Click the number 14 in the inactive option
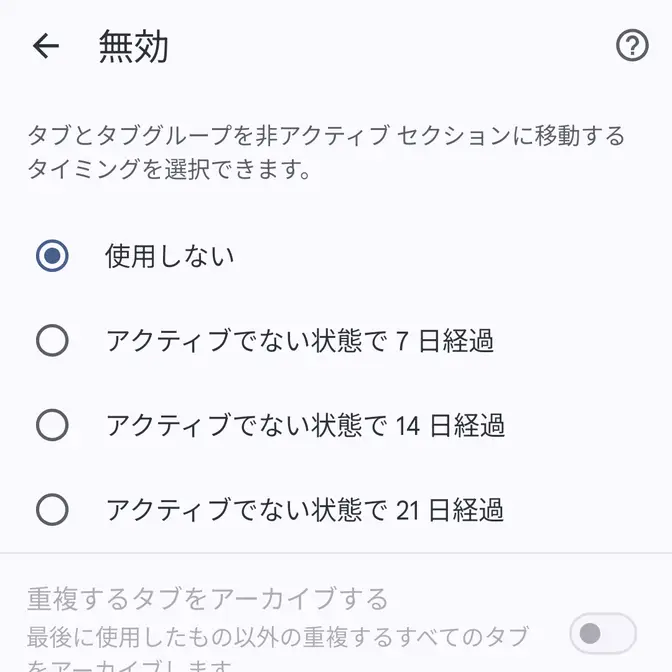 tap(407, 427)
